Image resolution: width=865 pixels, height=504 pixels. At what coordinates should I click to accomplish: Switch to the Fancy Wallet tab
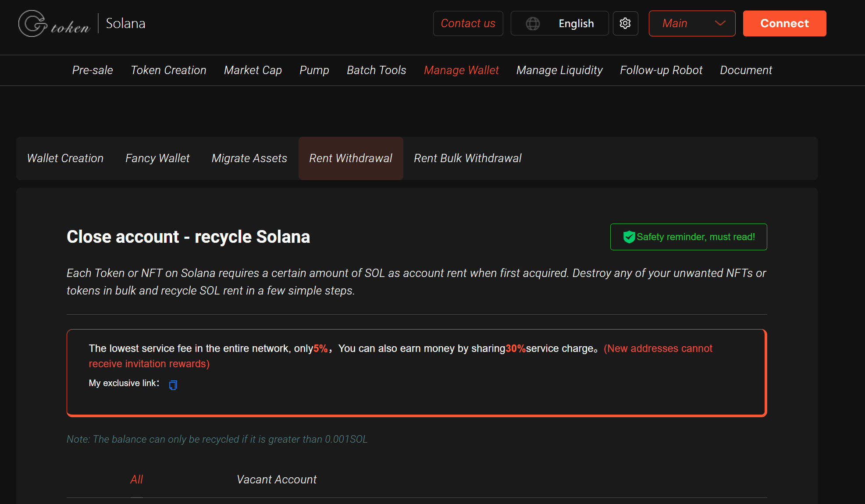click(157, 158)
